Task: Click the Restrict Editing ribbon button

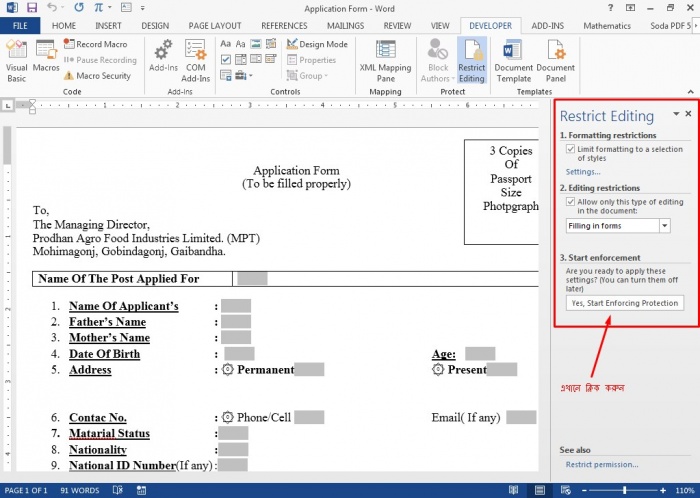Action: tap(471, 60)
